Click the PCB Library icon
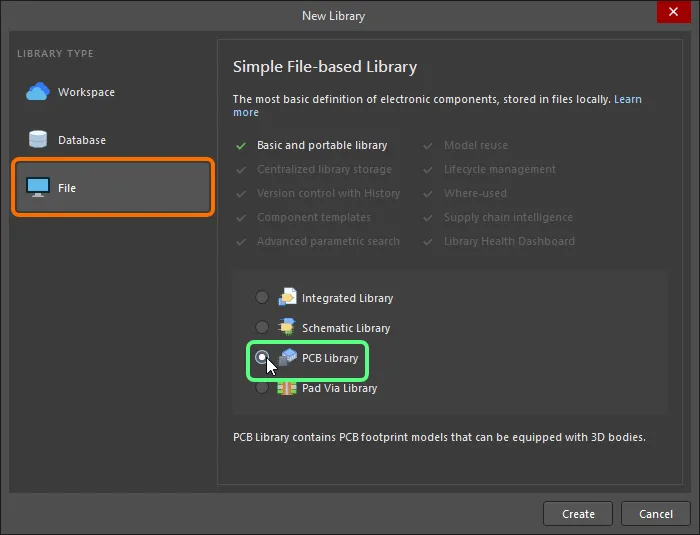 click(288, 357)
